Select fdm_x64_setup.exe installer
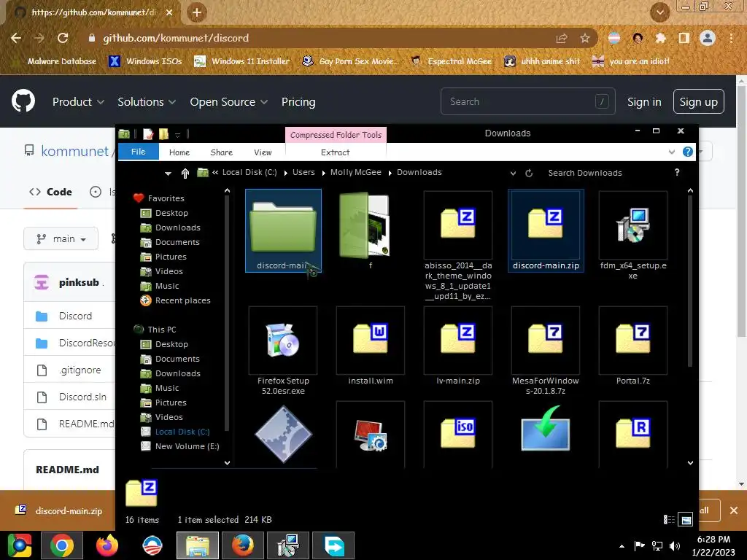Screen dimensions: 747x560 pos(633,236)
